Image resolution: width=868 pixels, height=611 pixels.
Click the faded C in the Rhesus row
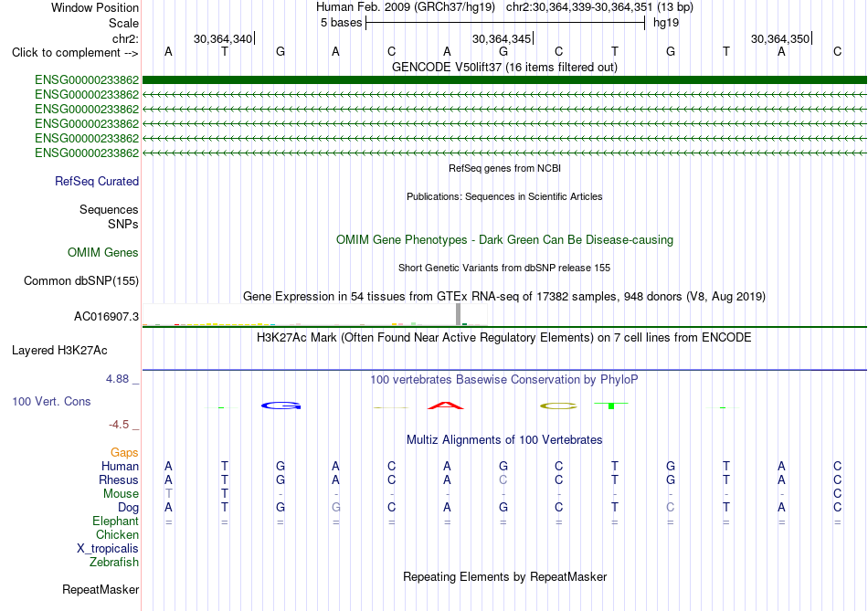pyautogui.click(x=503, y=479)
